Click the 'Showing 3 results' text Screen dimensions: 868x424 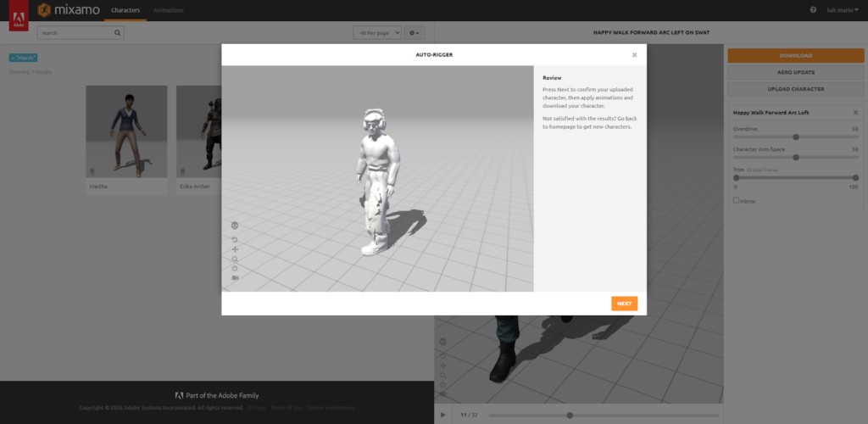coord(31,72)
